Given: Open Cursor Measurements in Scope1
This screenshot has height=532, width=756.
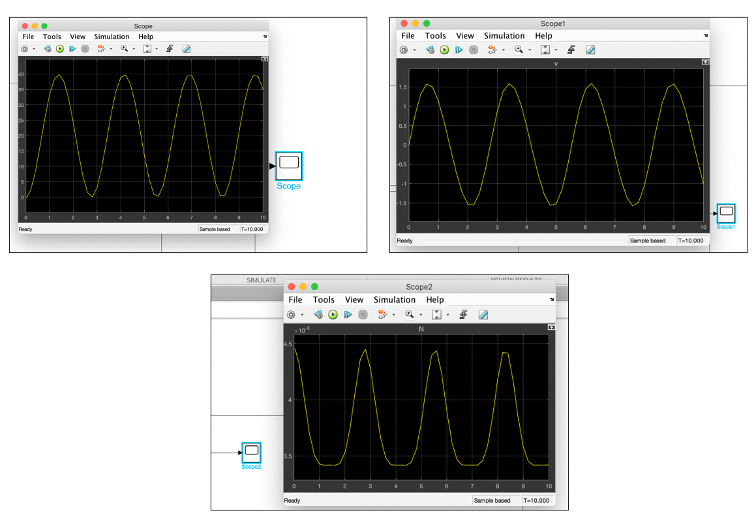Looking at the screenshot, I should click(x=590, y=50).
